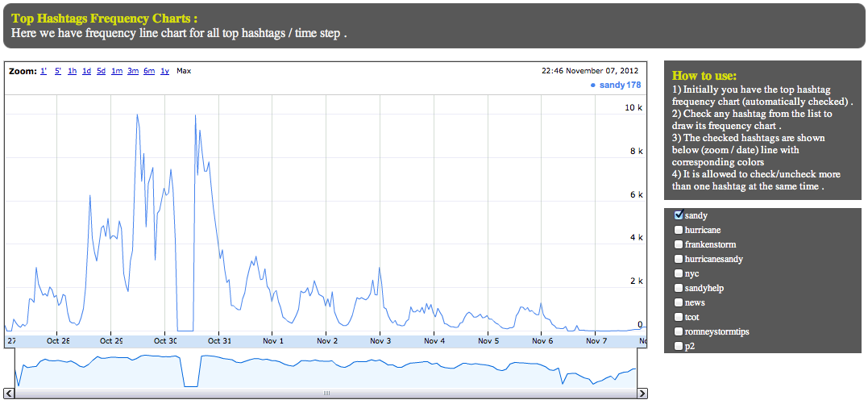Select the Max zoom option
This screenshot has height=404, width=868.
tap(184, 71)
